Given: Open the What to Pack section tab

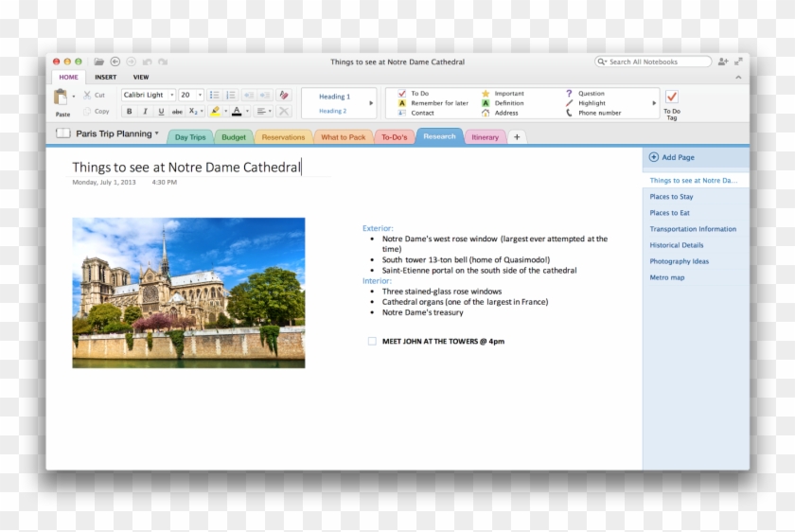Looking at the screenshot, I should click(x=344, y=137).
